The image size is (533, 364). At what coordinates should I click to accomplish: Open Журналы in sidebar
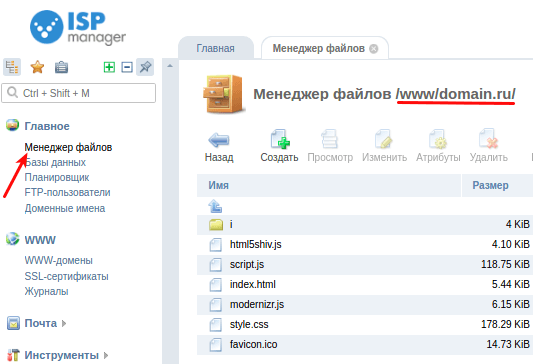coord(47,291)
